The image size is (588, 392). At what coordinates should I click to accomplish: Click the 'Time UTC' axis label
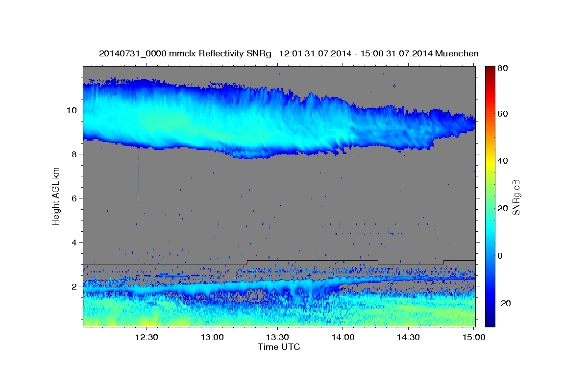(x=279, y=347)
